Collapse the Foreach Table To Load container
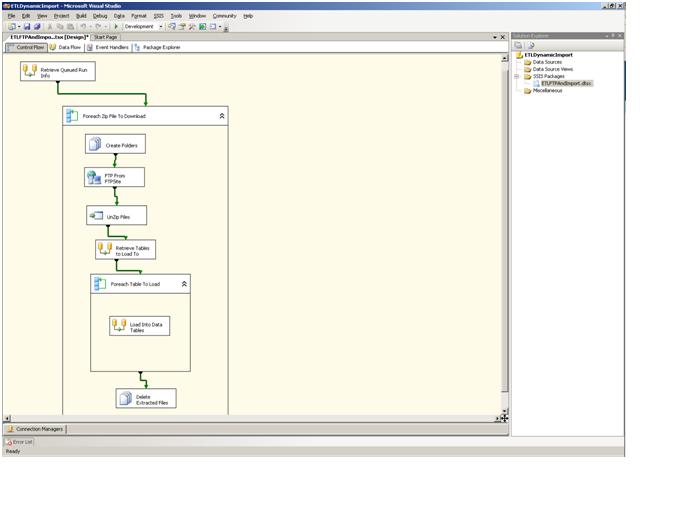Screen dimensions: 700x525 point(184,284)
